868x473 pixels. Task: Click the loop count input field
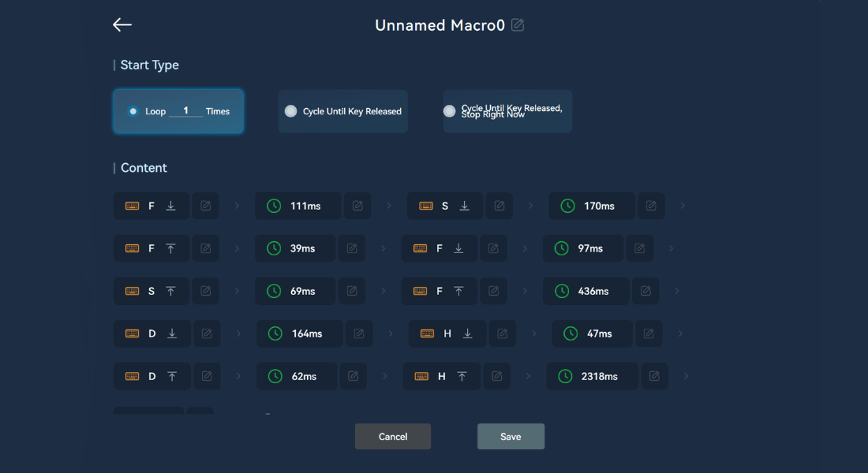pos(186,111)
